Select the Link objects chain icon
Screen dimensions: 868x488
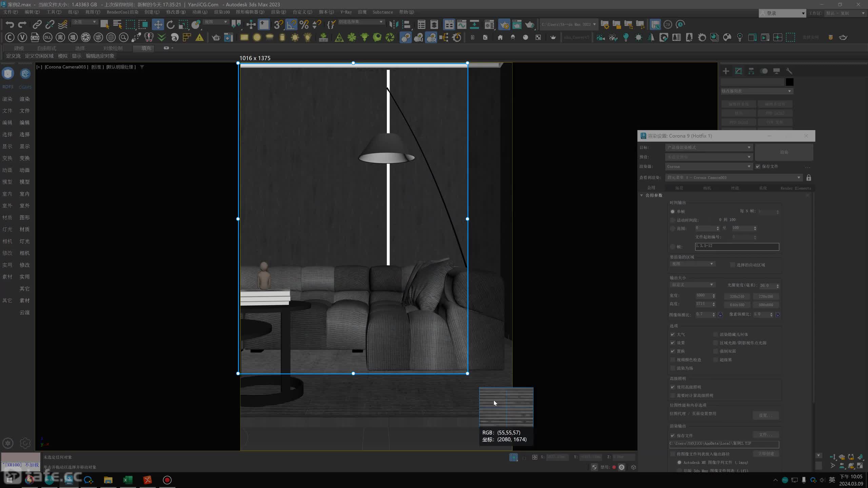[x=37, y=24]
